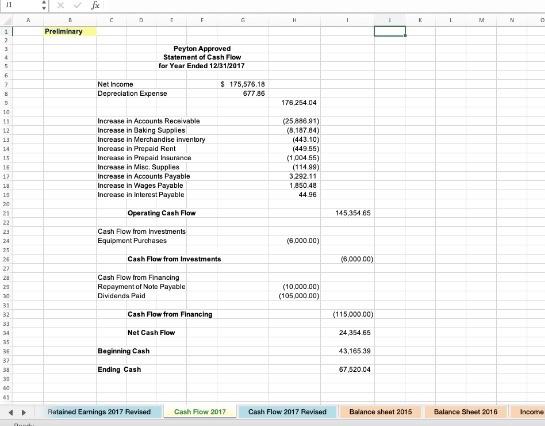
Task: Click the 44.96 value
Action: pos(308,195)
